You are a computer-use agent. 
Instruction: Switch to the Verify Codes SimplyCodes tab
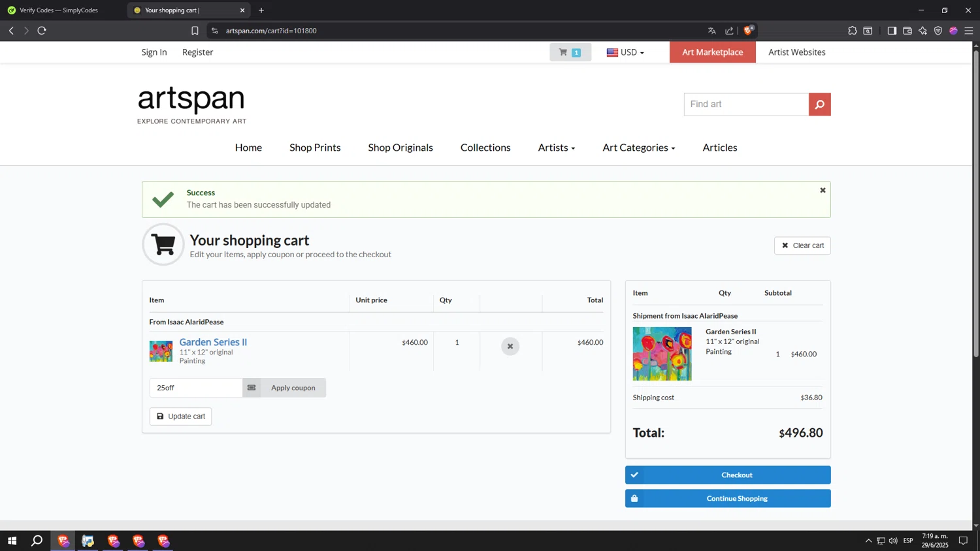pos(59,10)
